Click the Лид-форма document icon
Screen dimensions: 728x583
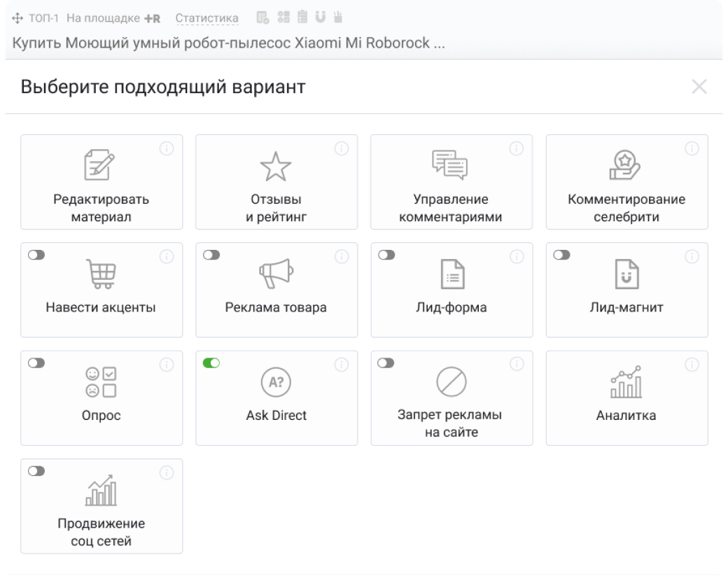pyautogui.click(x=451, y=274)
